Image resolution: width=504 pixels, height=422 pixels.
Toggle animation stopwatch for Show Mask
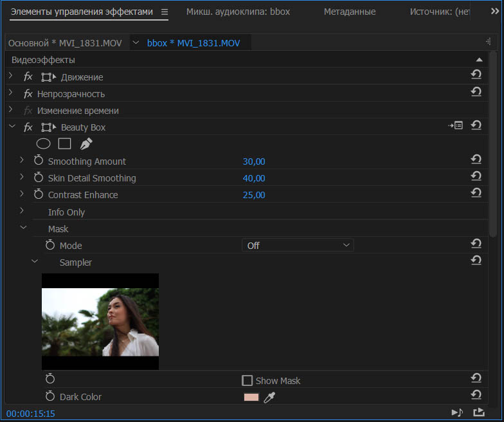50,378
